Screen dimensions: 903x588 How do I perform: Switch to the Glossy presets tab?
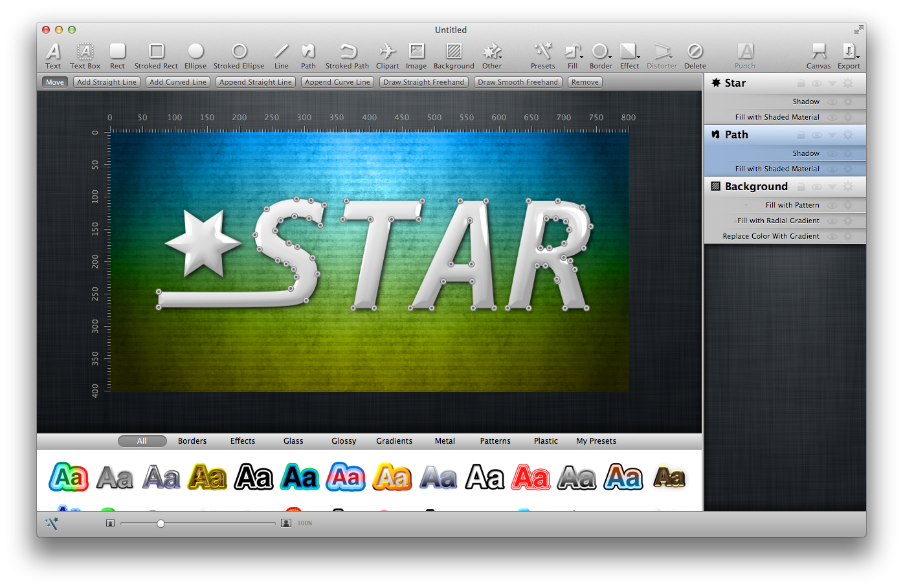click(x=344, y=441)
